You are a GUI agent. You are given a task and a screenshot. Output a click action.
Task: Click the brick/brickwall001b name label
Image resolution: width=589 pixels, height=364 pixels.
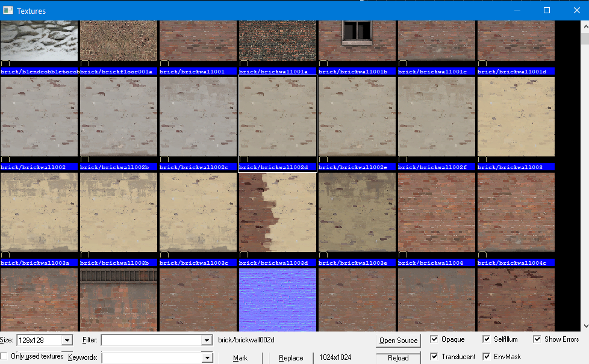tap(357, 72)
